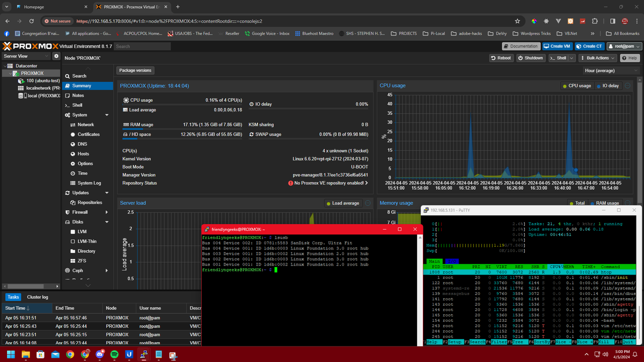This screenshot has width=644, height=362.
Task: Reload the browser page
Action: (x=32, y=21)
